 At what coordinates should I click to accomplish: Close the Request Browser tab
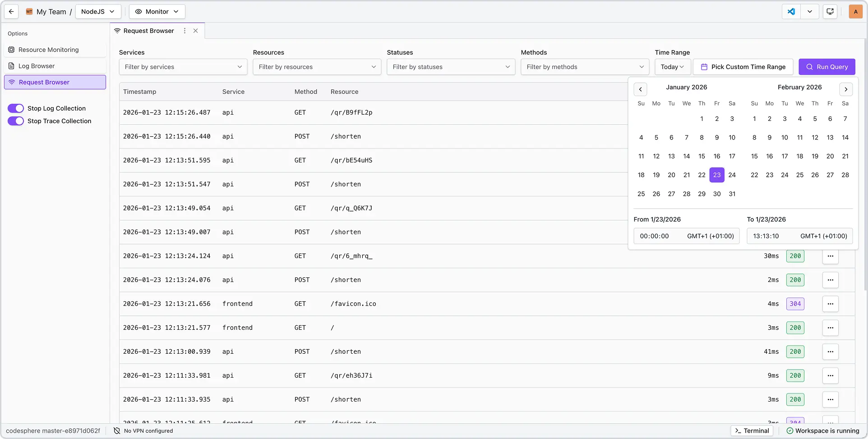pyautogui.click(x=196, y=31)
